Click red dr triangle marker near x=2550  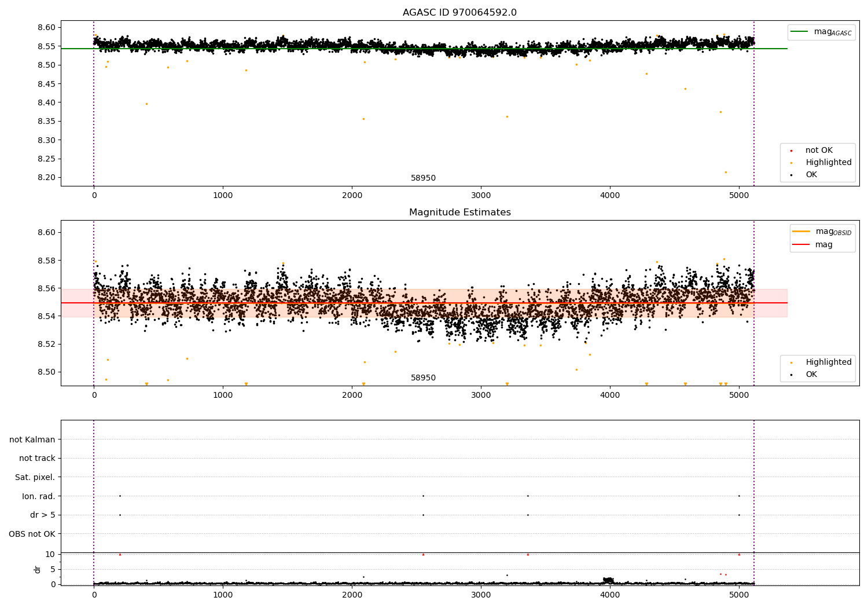pyautogui.click(x=423, y=554)
